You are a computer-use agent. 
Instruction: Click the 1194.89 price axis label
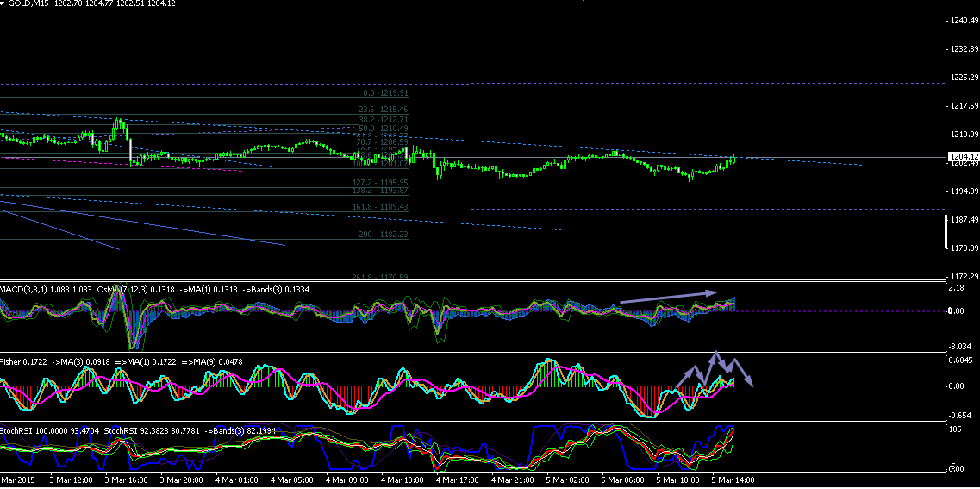(x=963, y=191)
